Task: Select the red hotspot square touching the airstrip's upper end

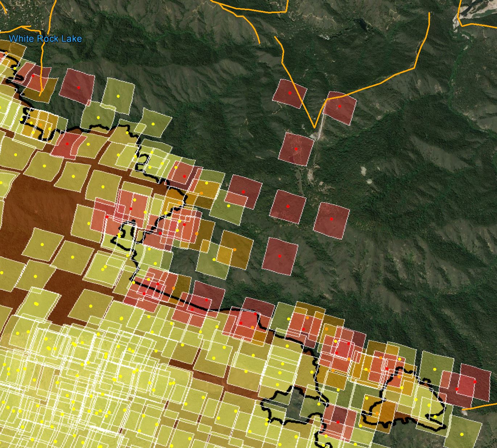Action: pos(340,108)
